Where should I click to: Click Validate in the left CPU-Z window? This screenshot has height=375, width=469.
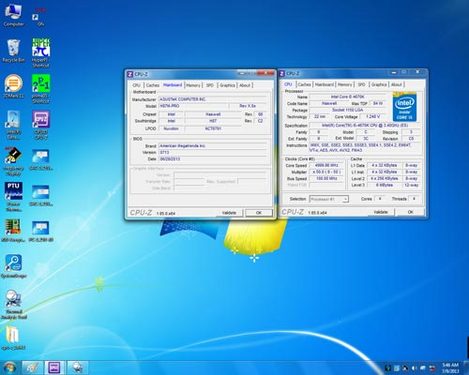(229, 213)
